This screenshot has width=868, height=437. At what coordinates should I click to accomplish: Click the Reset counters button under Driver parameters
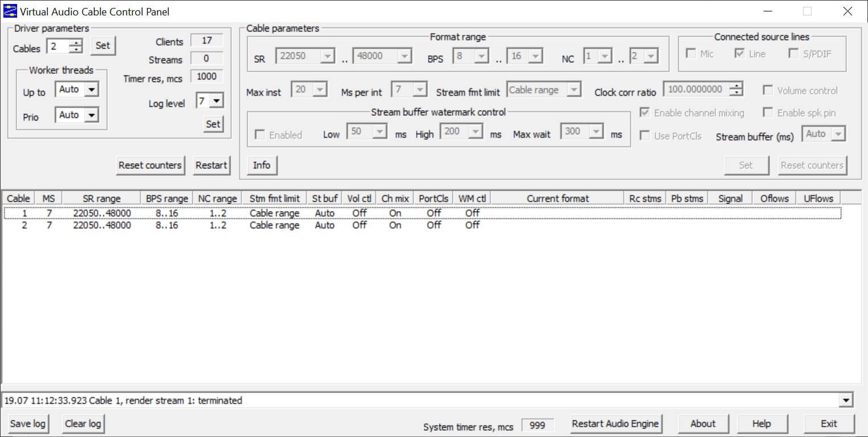(150, 165)
